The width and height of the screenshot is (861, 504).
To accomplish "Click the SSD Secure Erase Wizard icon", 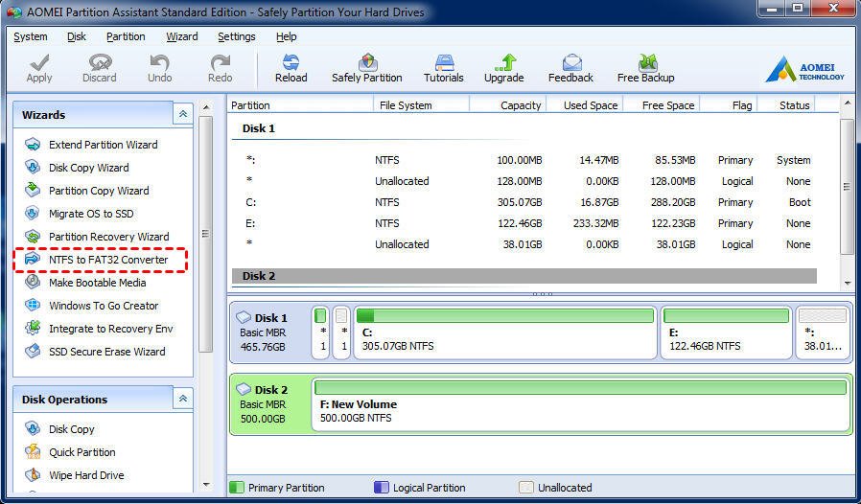I will tap(33, 352).
